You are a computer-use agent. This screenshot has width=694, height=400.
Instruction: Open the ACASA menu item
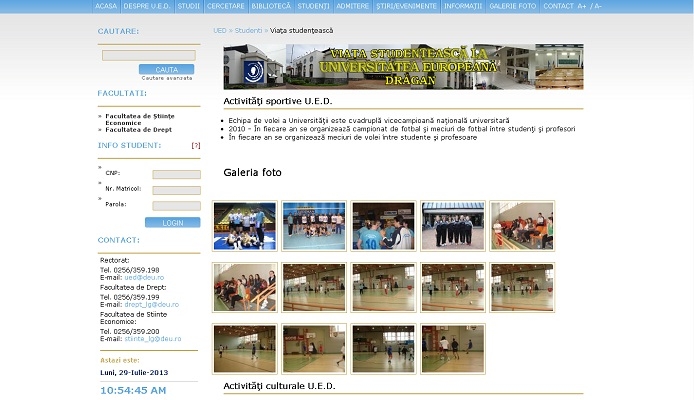pyautogui.click(x=106, y=6)
